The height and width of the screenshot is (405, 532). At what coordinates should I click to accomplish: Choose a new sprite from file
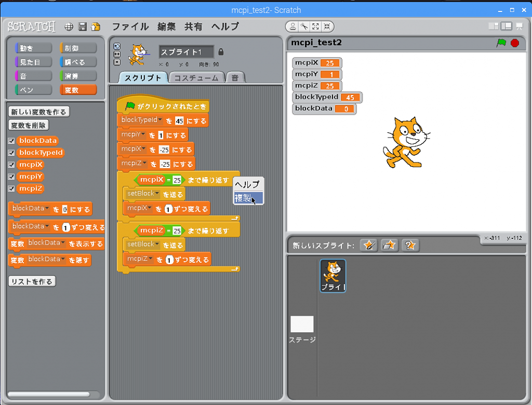[x=389, y=245]
